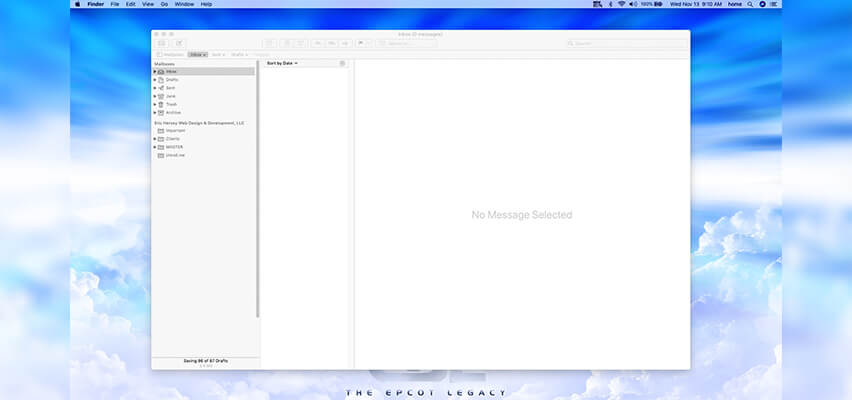Expand the Inbox disclosure triangle
The height and width of the screenshot is (400, 852).
pyautogui.click(x=154, y=72)
